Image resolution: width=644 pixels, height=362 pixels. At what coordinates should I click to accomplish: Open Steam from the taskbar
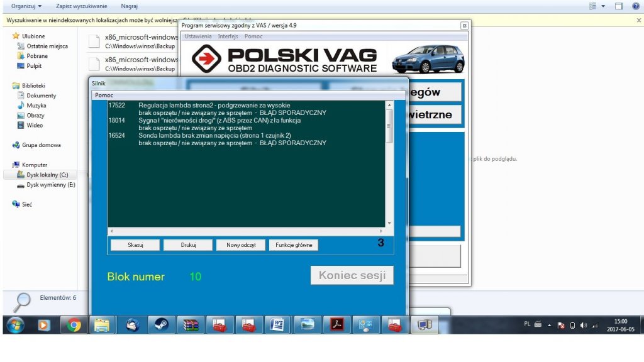[x=161, y=325]
